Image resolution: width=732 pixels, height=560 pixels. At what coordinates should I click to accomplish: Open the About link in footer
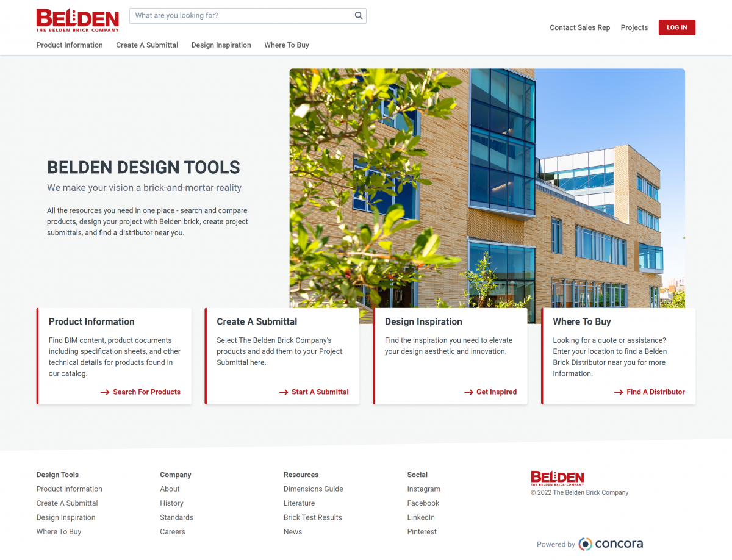pyautogui.click(x=170, y=489)
